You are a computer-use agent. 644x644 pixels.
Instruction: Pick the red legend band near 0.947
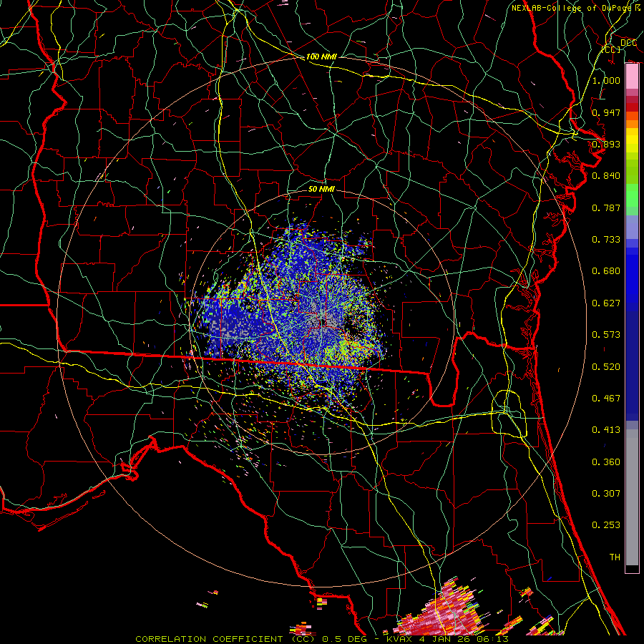[x=632, y=107]
